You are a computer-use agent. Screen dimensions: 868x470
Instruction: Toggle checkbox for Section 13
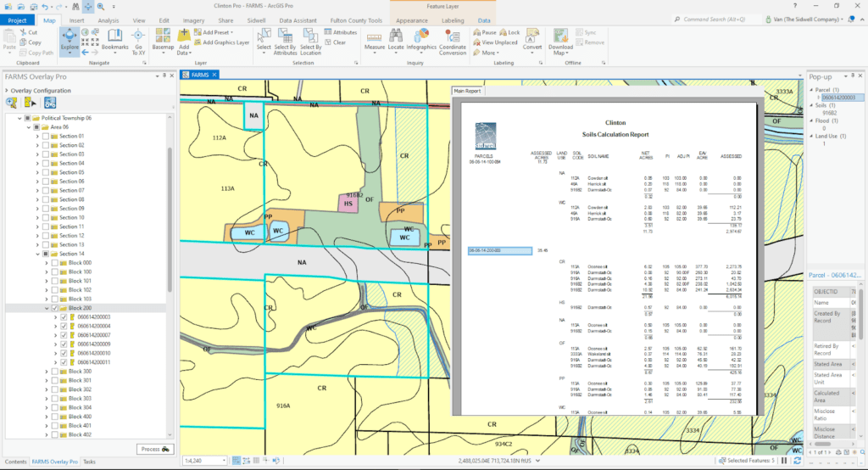(x=46, y=245)
